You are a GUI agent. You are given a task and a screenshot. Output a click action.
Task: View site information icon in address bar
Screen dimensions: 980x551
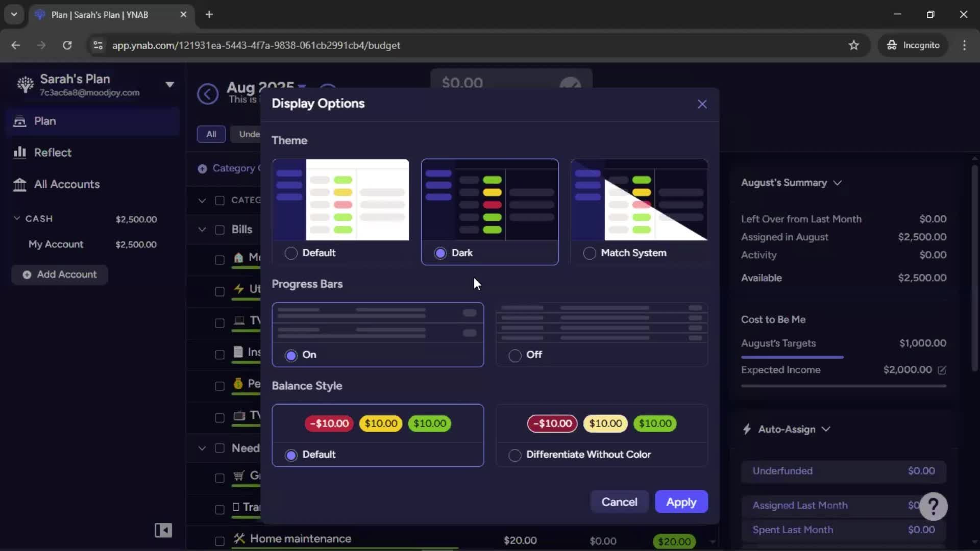click(x=97, y=45)
